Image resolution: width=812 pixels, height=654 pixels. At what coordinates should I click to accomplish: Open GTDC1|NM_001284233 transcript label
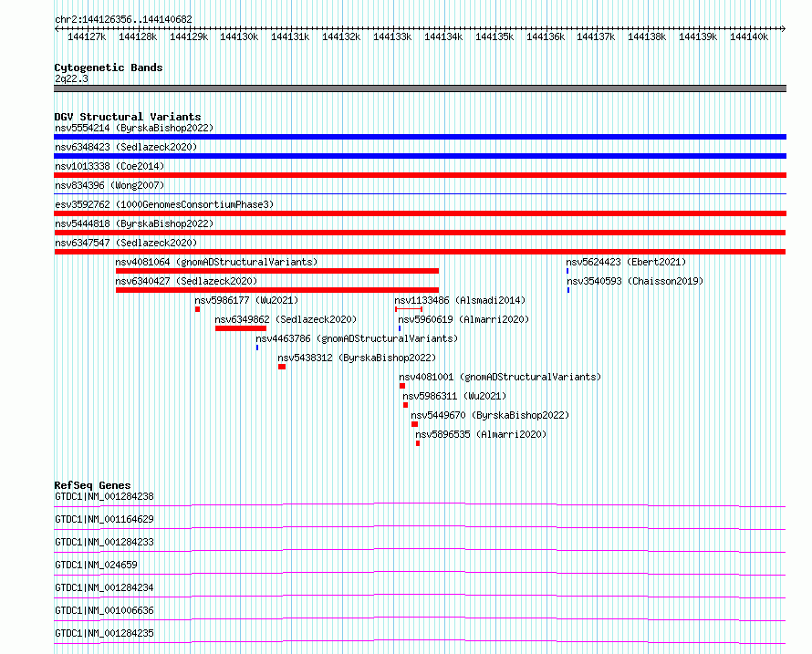pos(104,542)
